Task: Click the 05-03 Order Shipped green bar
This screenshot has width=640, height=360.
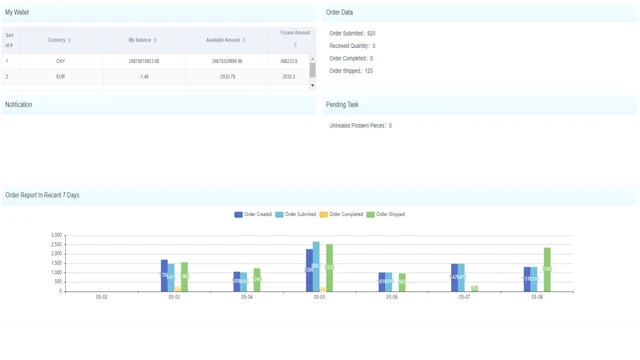Action: point(184,277)
